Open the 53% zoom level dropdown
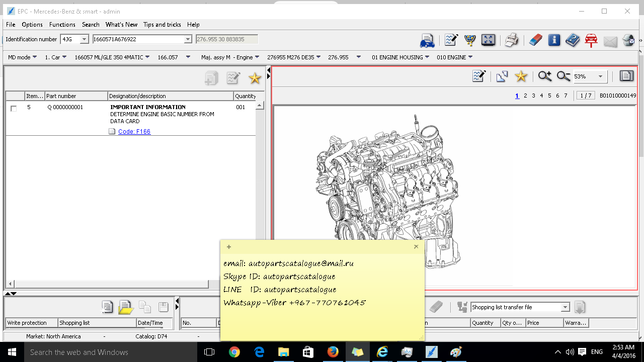The image size is (644, 362). (600, 76)
